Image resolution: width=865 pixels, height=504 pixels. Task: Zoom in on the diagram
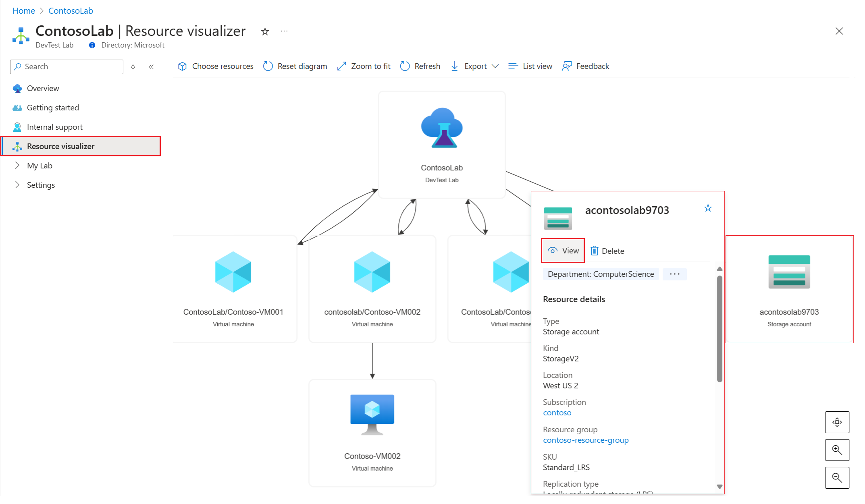point(837,450)
